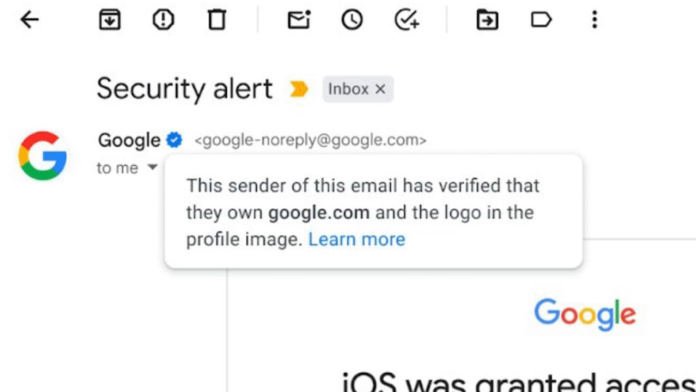Go back using the left arrow

point(30,20)
